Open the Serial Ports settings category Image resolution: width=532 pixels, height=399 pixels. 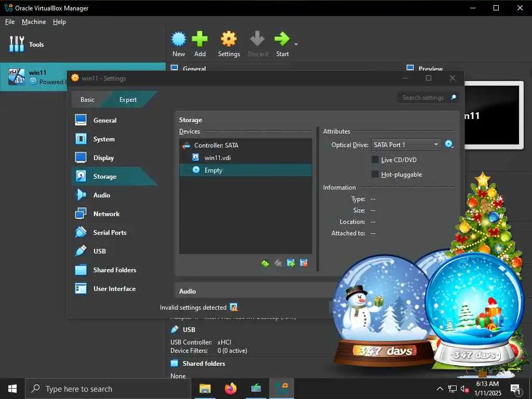tap(110, 232)
